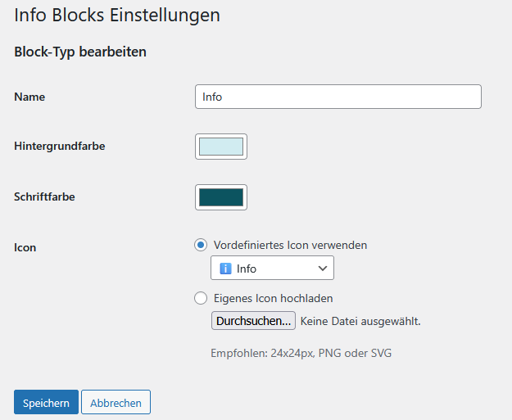Click the "Block-Typ bearbeiten" section heading
Image resolution: width=512 pixels, height=420 pixels.
coord(80,52)
